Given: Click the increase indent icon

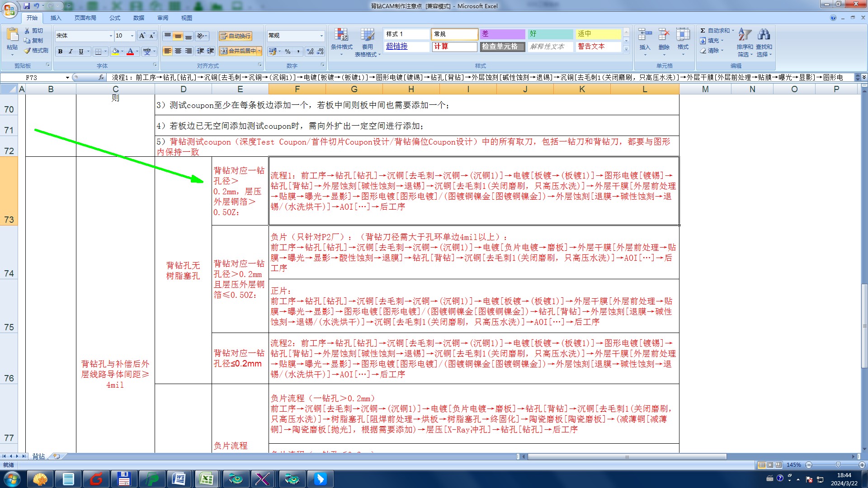Looking at the screenshot, I should tap(210, 51).
